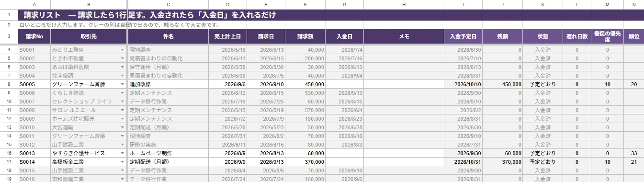The height and width of the screenshot is (182, 644).
Task: Select the empty 入金日 cell for S0014
Action: (x=344, y=161)
